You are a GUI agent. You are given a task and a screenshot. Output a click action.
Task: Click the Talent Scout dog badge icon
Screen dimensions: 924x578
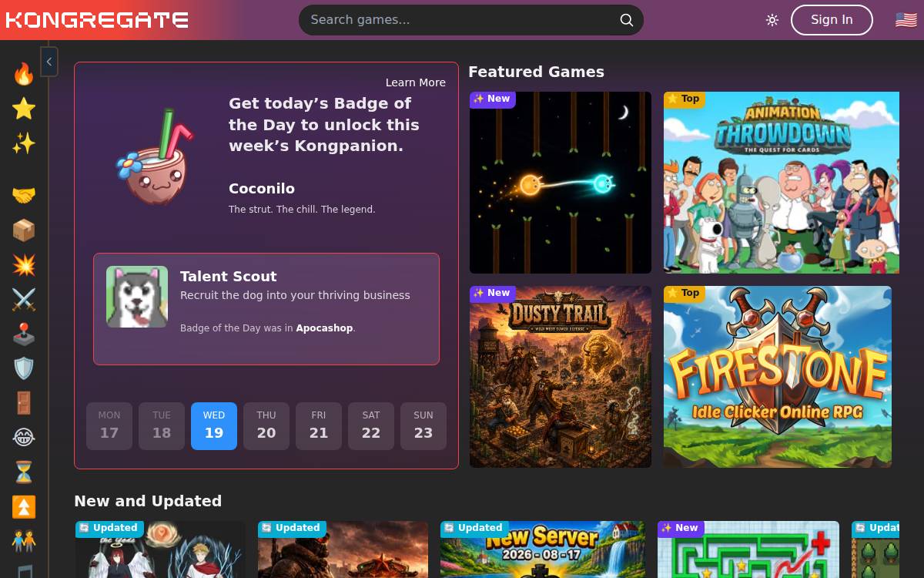coord(137,297)
